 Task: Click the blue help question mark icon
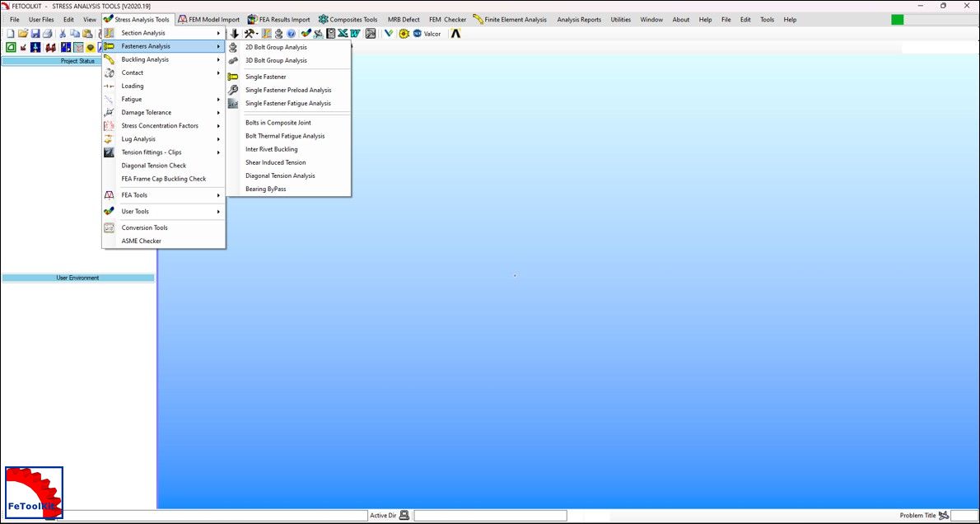pyautogui.click(x=292, y=34)
